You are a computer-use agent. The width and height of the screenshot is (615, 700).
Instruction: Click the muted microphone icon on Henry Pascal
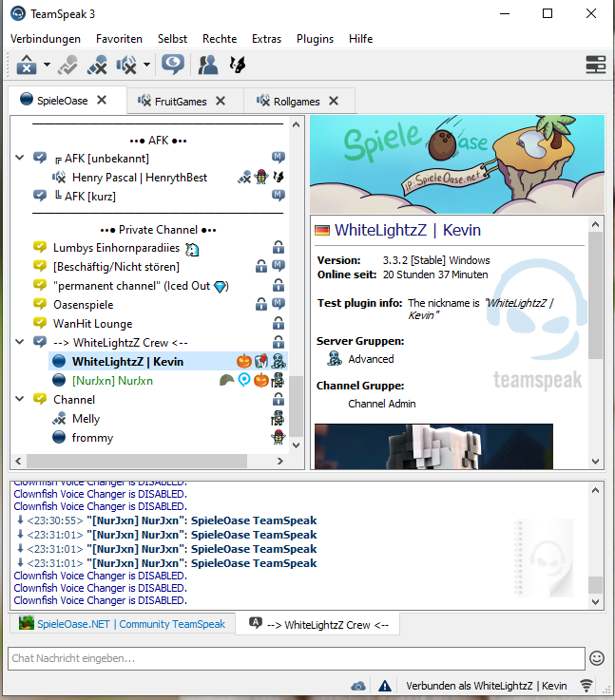244,178
